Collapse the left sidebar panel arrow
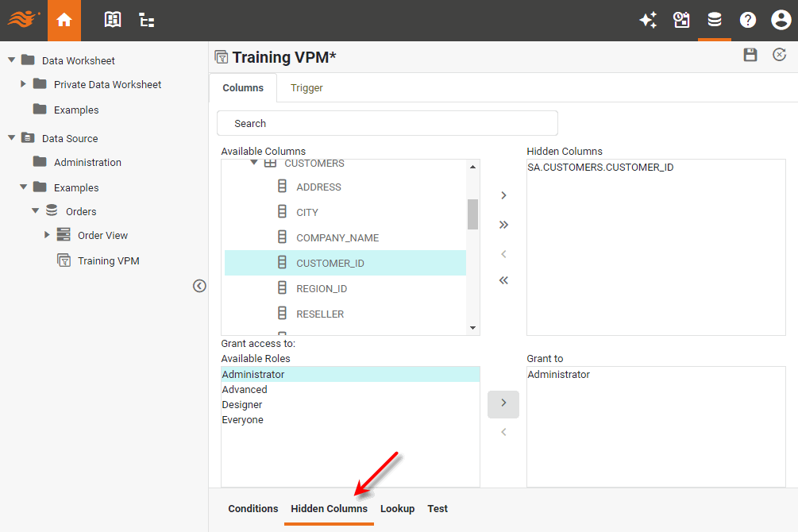 tap(199, 286)
